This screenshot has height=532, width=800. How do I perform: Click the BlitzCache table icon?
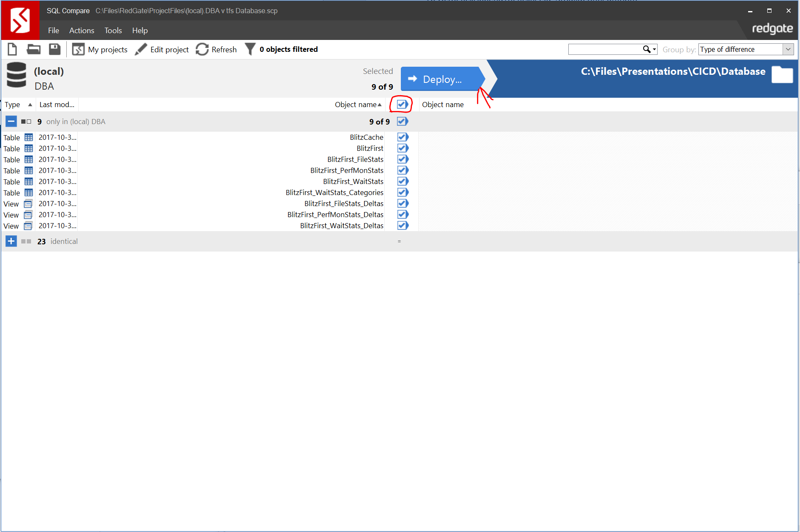click(x=28, y=137)
